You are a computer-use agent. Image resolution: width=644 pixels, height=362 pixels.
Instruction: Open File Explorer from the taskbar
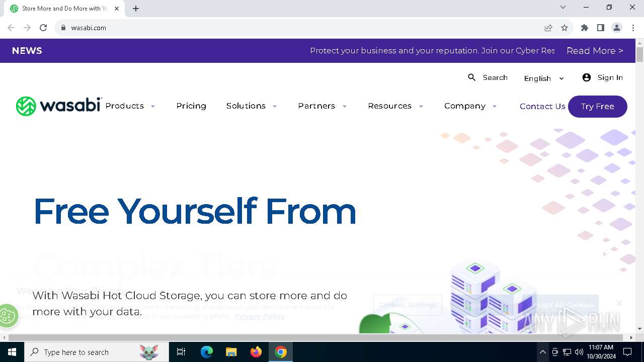231,352
